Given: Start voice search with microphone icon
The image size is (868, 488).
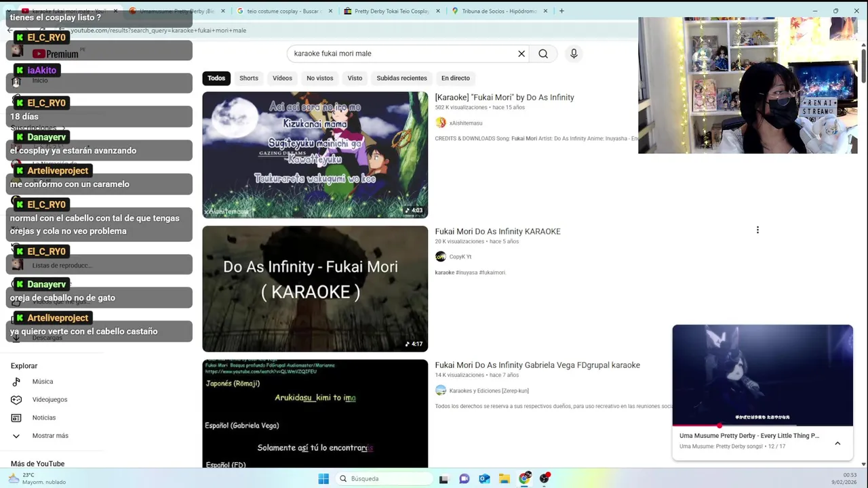Looking at the screenshot, I should pyautogui.click(x=574, y=54).
